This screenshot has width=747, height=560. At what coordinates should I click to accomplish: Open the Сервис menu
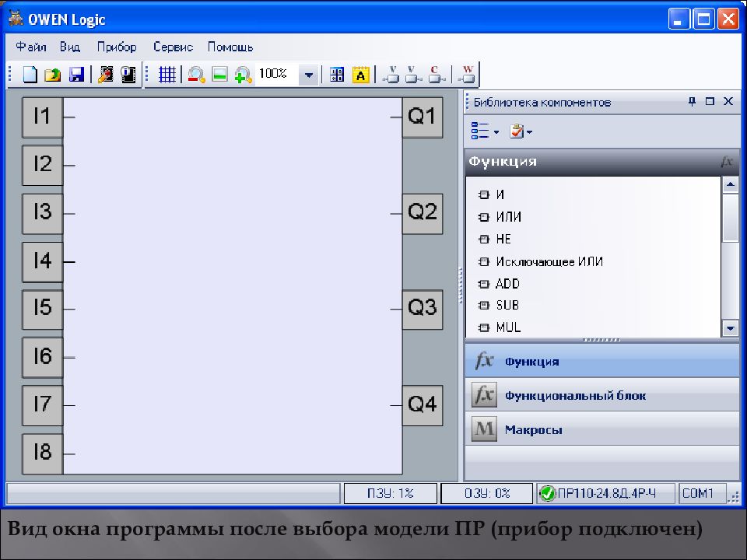(x=173, y=47)
